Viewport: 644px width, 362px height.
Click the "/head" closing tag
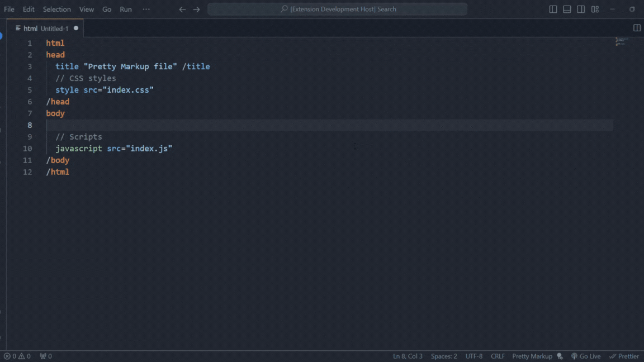coord(58,101)
